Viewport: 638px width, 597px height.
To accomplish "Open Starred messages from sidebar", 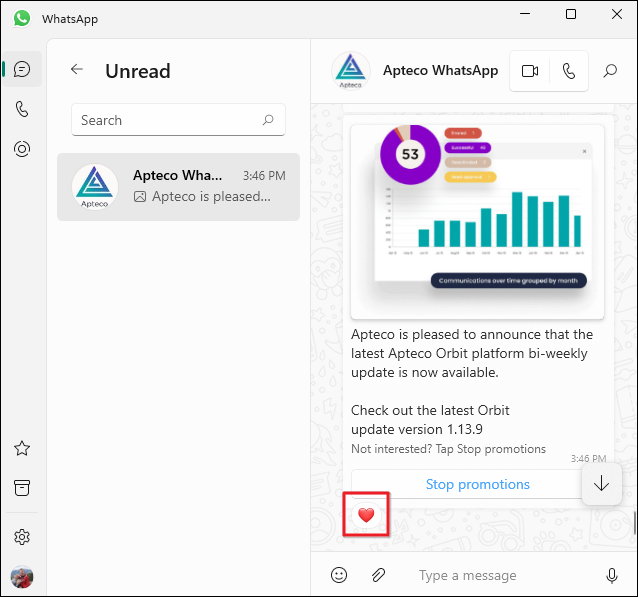I will point(22,448).
